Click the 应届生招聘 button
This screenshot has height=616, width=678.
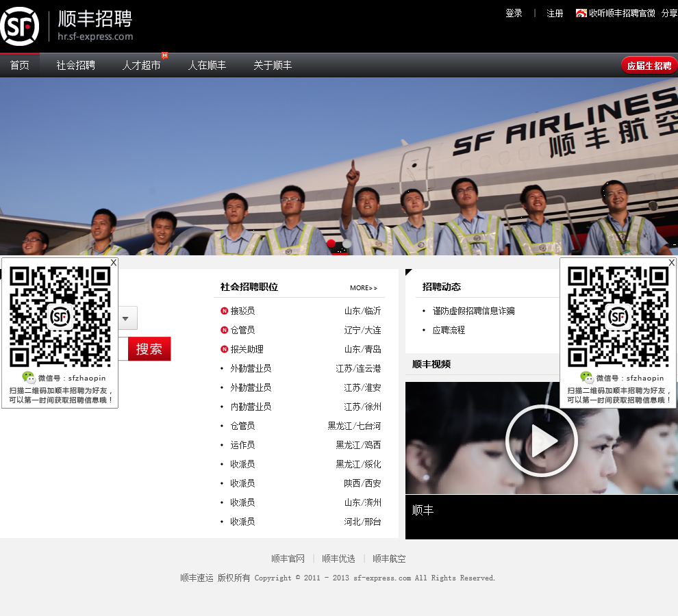click(x=649, y=66)
